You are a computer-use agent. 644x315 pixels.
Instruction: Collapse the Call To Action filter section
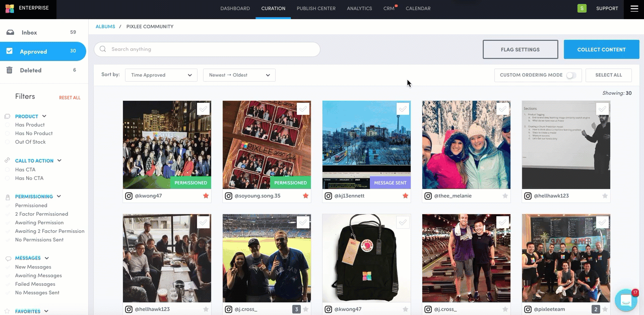59,161
